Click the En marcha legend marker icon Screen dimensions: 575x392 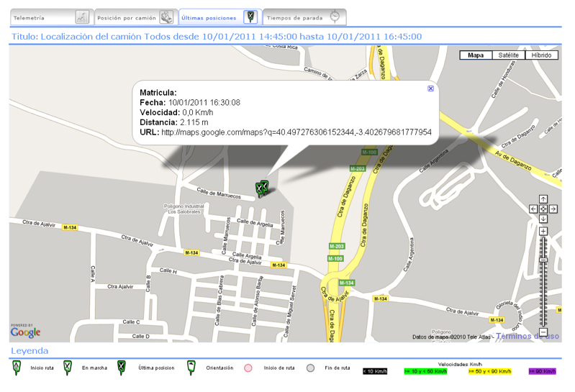pyautogui.click(x=67, y=368)
